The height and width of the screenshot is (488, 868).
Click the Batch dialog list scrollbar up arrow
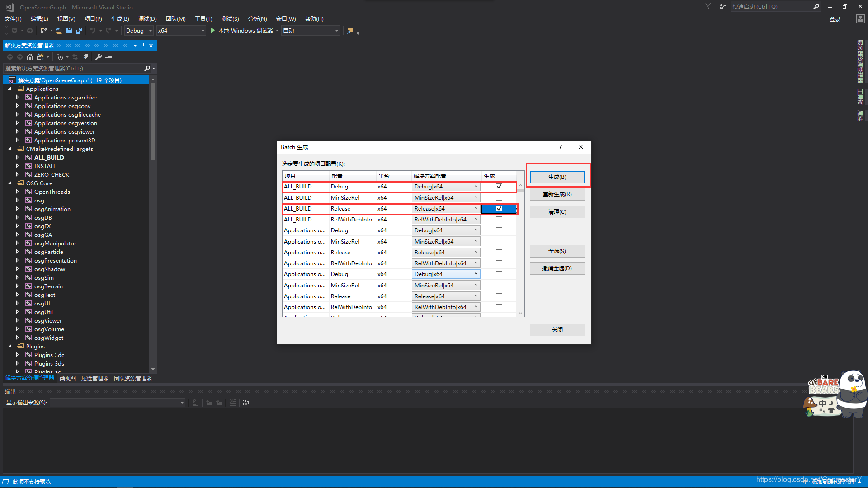coord(521,185)
